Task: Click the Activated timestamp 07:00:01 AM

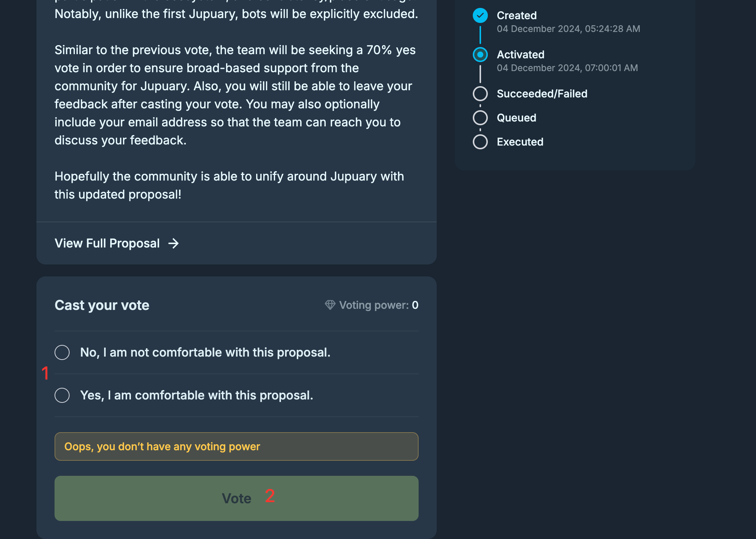Action: tap(567, 68)
